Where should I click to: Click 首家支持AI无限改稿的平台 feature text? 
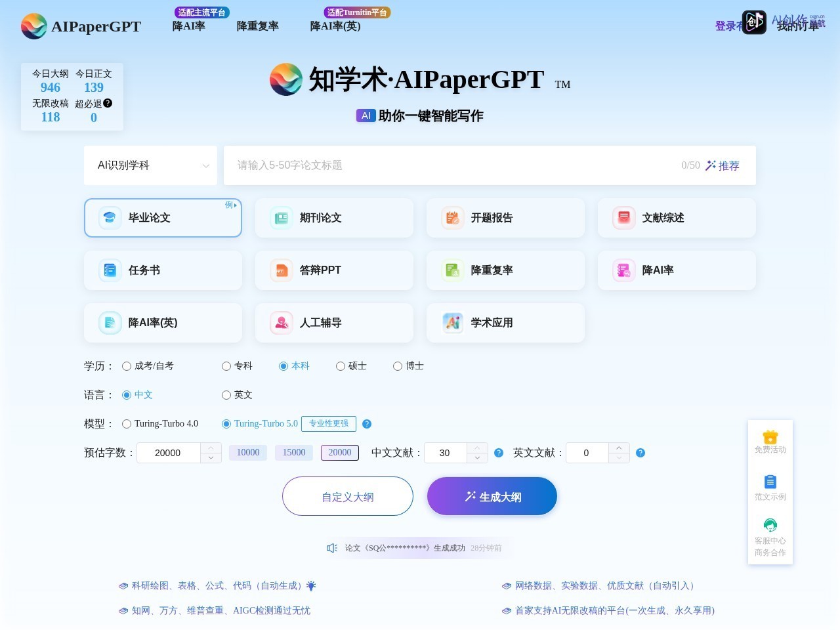pos(615,610)
